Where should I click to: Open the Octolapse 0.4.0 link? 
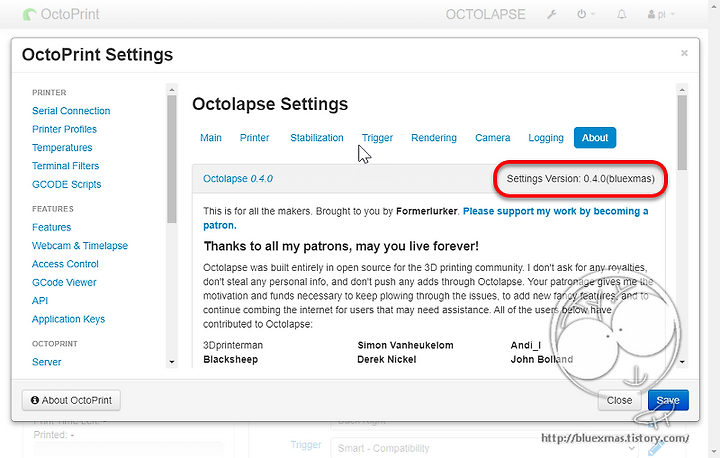pyautogui.click(x=238, y=179)
